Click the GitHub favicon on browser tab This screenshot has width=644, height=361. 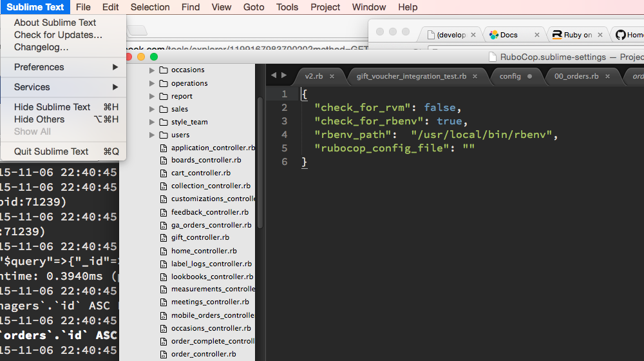pos(620,35)
